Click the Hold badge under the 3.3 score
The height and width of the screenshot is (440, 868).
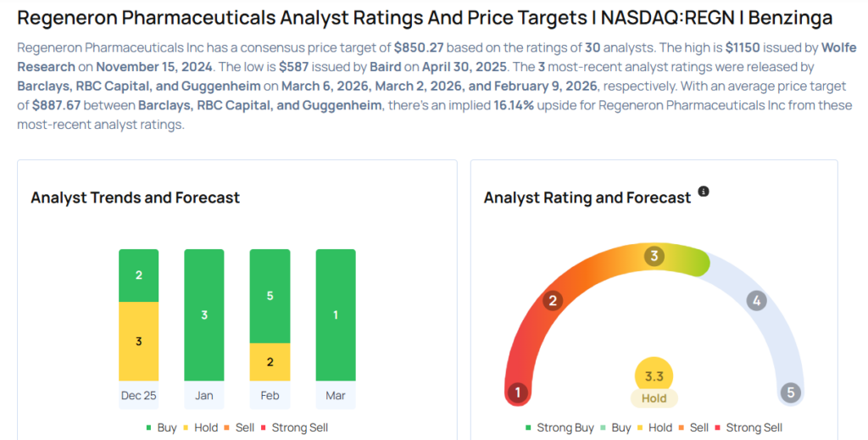[x=654, y=398]
